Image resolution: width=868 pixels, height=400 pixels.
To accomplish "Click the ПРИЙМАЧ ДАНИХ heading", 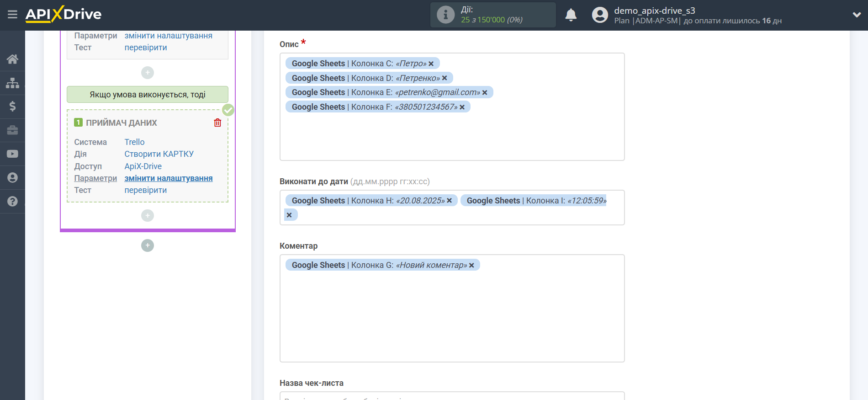I will pyautogui.click(x=122, y=123).
